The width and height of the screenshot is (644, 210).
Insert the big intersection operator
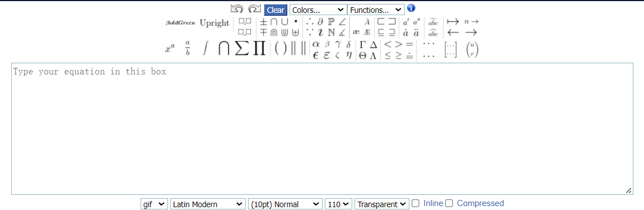(224, 48)
